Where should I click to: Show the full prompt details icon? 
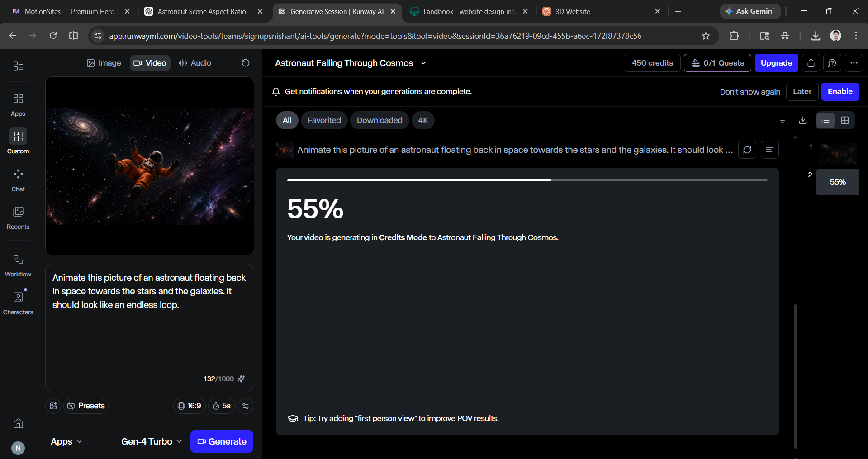tap(770, 150)
